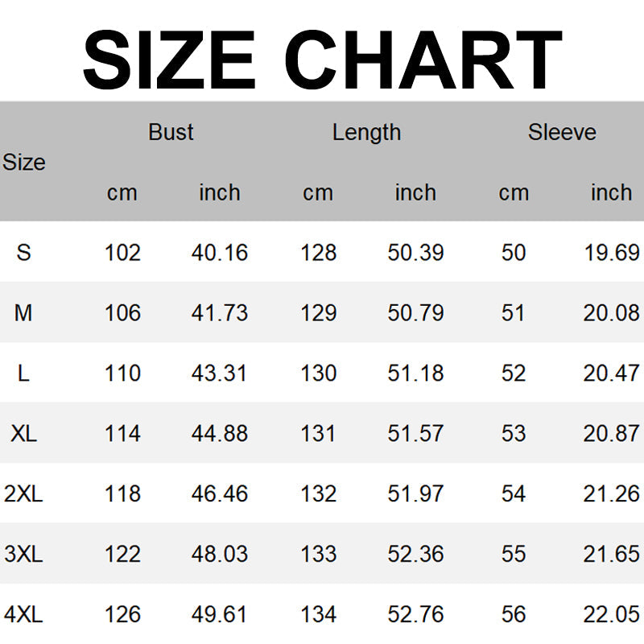Click the 4XL size row label
644x644 pixels.
[23, 614]
